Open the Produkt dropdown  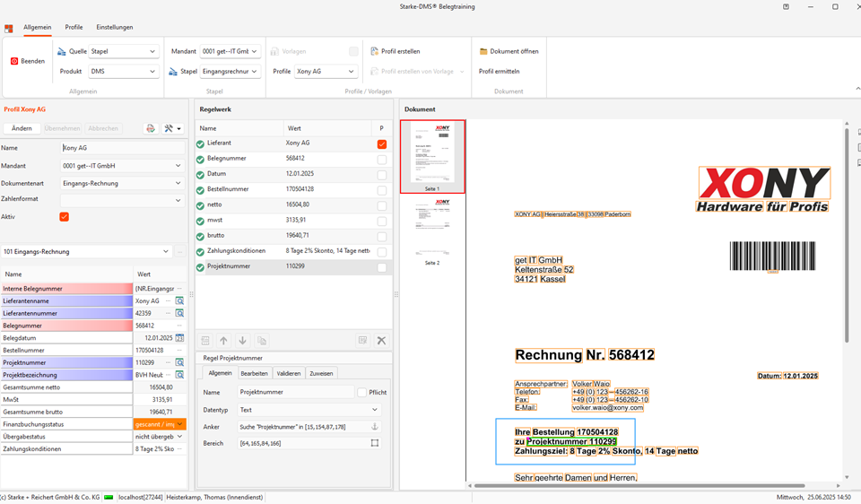click(x=124, y=72)
